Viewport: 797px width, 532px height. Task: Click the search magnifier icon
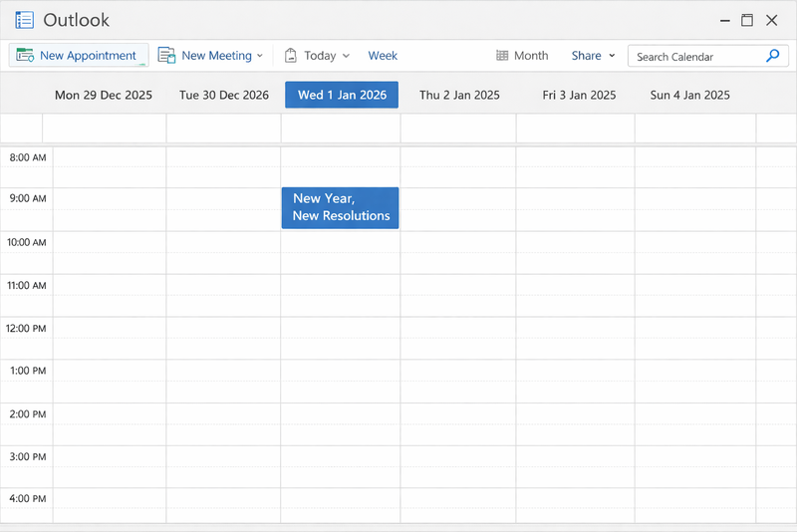(x=772, y=56)
